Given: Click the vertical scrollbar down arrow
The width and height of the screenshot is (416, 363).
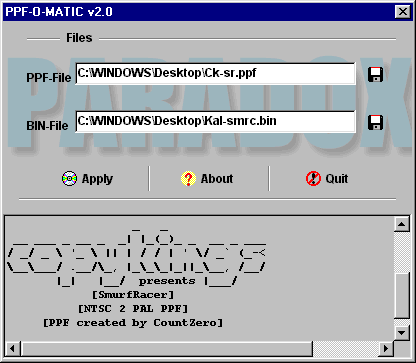Looking at the screenshot, I should click(401, 332).
